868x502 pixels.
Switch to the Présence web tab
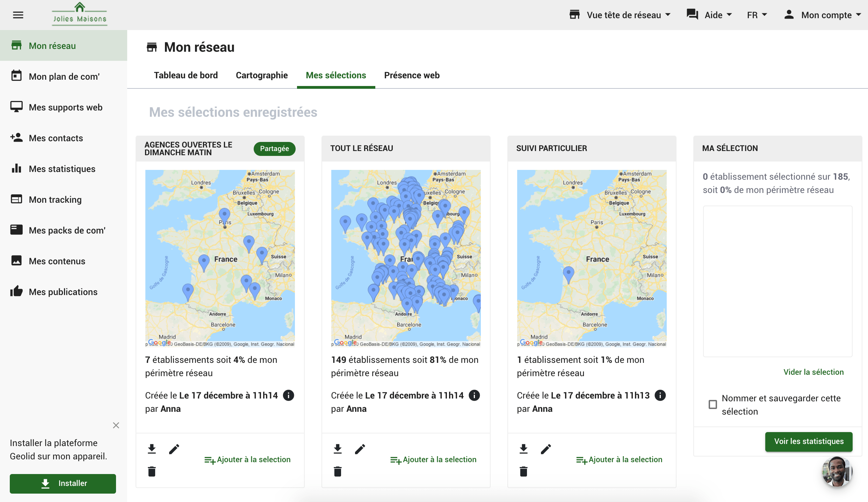click(x=412, y=75)
